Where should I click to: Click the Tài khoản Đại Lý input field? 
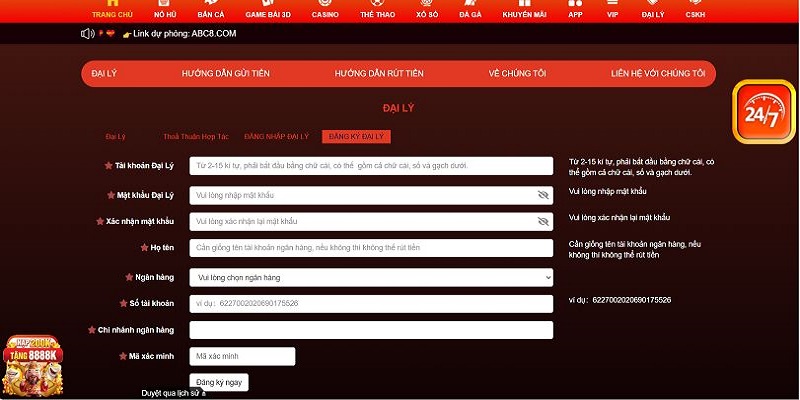370,166
